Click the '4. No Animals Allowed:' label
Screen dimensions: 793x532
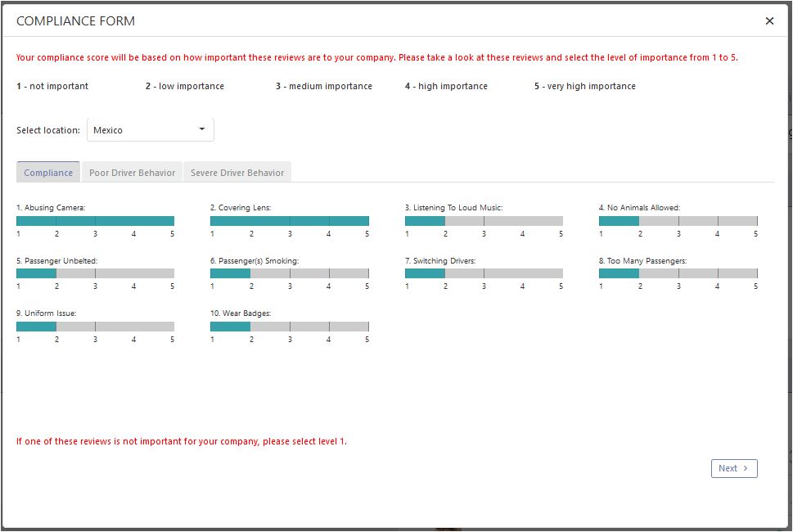pos(639,207)
